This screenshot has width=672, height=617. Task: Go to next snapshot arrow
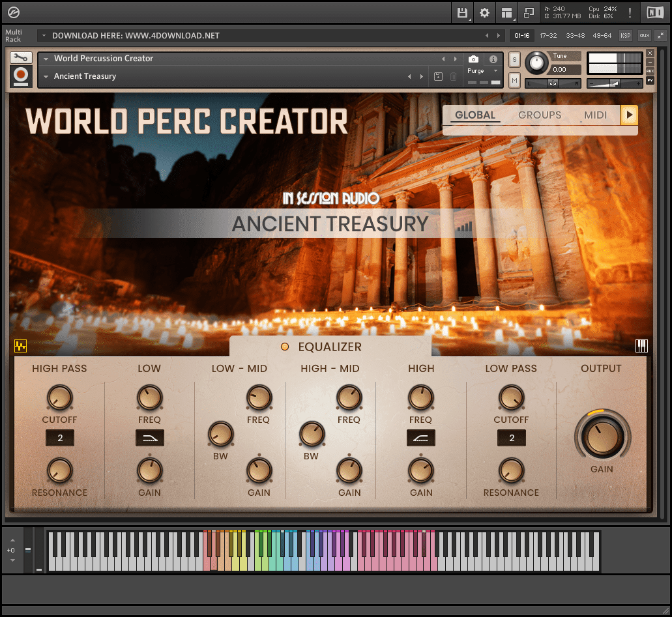click(422, 77)
